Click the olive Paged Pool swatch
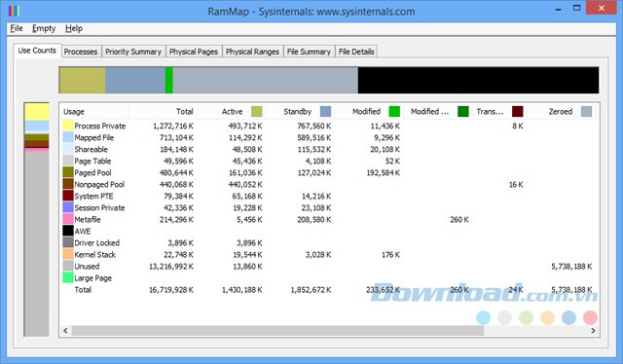 click(x=68, y=172)
